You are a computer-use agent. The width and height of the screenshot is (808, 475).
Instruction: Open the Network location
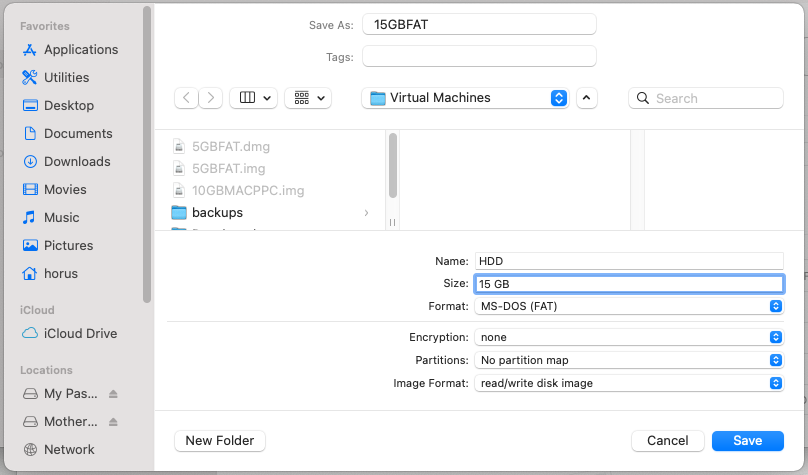point(69,450)
